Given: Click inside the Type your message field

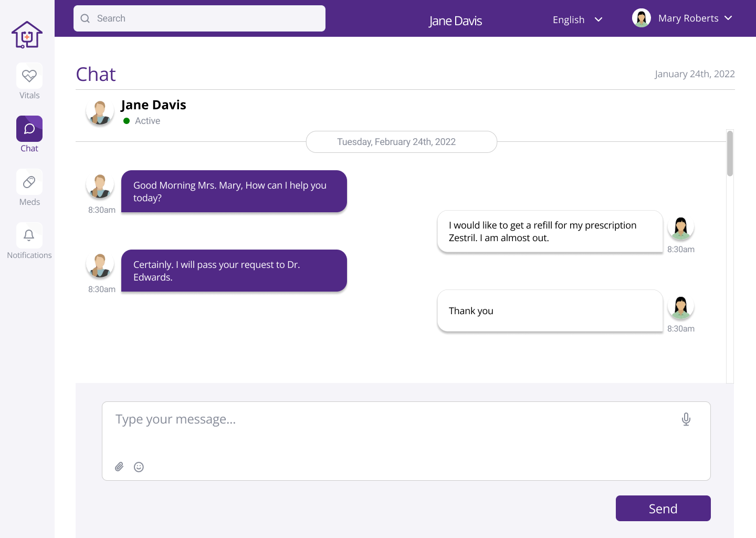Looking at the screenshot, I should point(367,419).
